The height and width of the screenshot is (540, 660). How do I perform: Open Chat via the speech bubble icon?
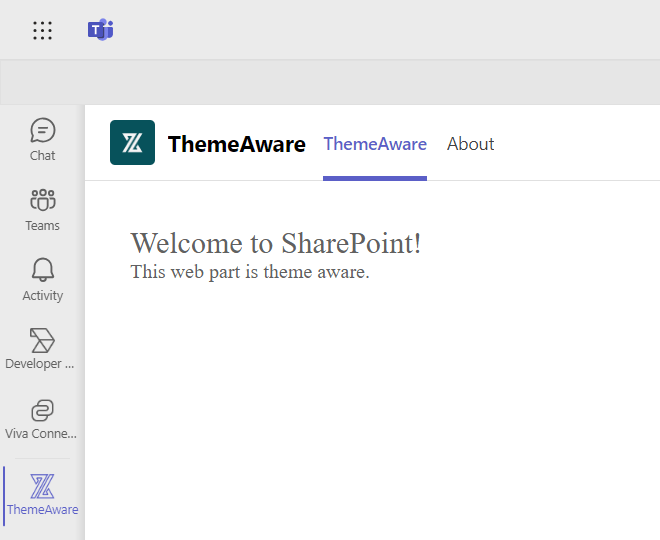pyautogui.click(x=42, y=131)
